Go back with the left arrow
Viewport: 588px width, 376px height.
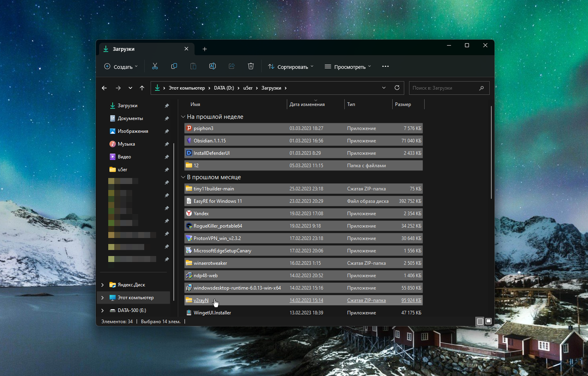click(x=104, y=88)
